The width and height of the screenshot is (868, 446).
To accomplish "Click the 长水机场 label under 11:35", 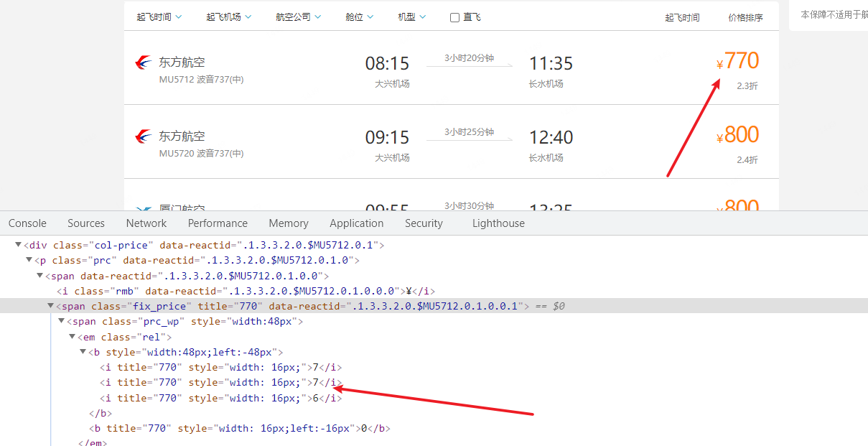I will click(x=546, y=84).
